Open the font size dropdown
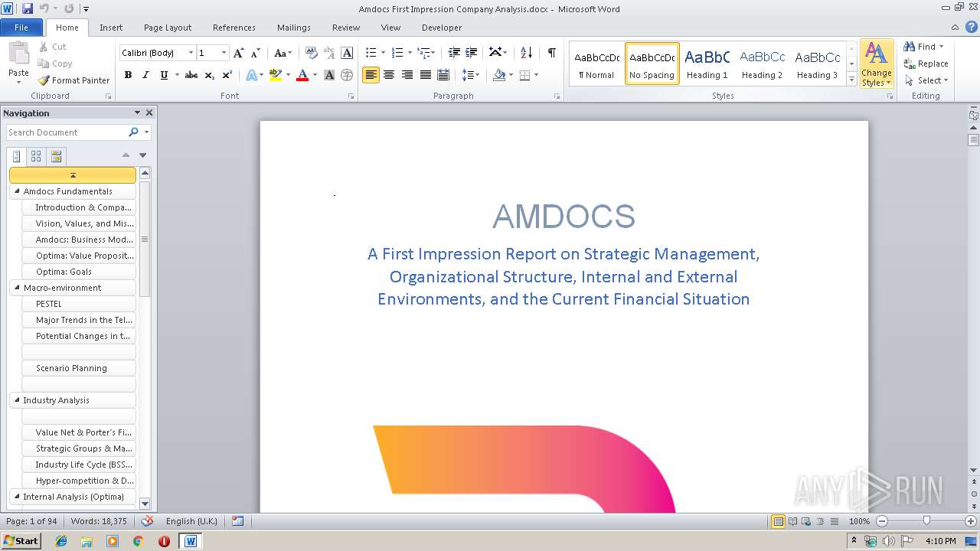This screenshot has height=551, width=980. pyautogui.click(x=224, y=53)
